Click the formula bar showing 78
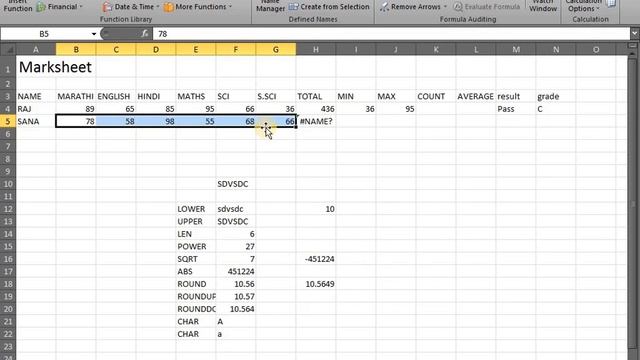The image size is (640, 360). (x=392, y=34)
